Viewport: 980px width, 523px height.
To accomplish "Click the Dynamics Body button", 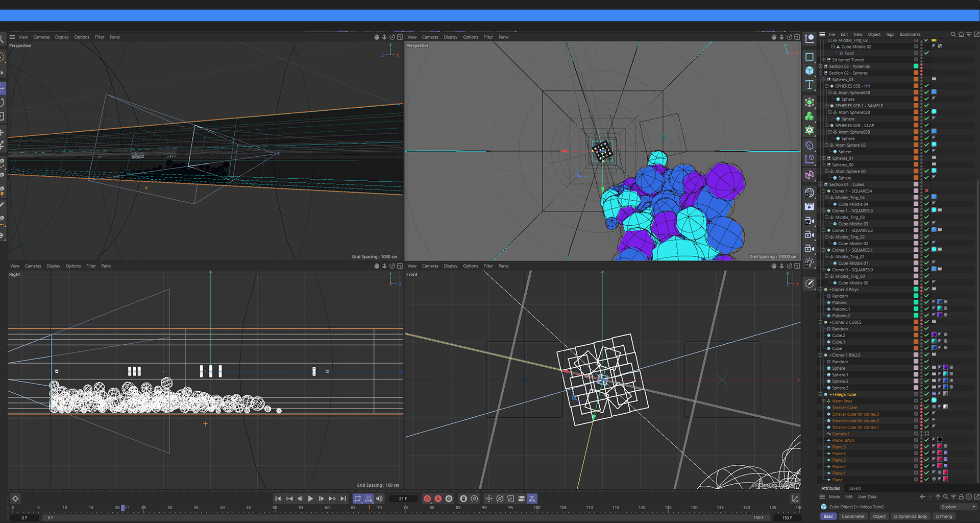I will coord(910,516).
